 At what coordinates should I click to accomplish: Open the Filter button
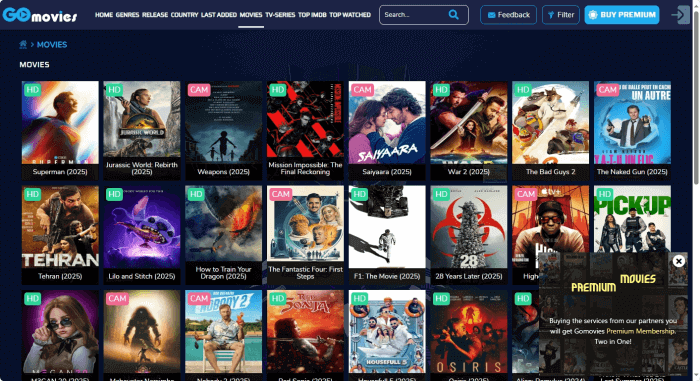click(561, 15)
